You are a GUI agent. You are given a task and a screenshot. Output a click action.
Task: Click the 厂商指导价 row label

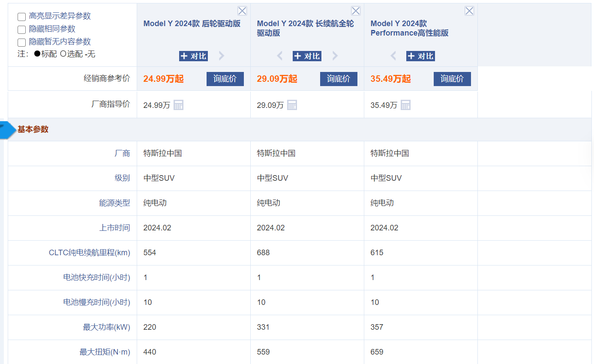pyautogui.click(x=111, y=104)
